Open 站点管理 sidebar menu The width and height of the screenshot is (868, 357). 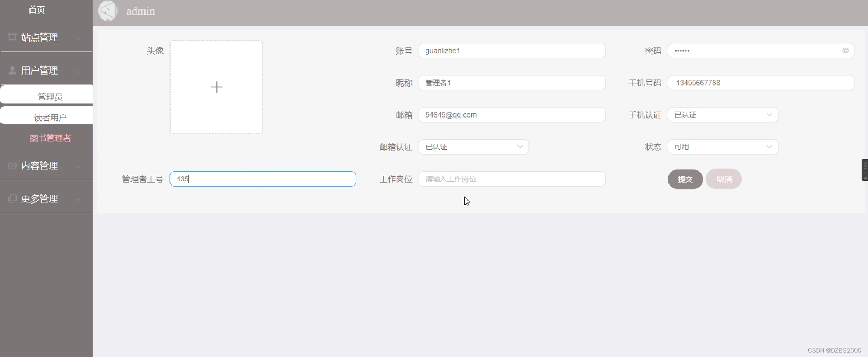(46, 38)
